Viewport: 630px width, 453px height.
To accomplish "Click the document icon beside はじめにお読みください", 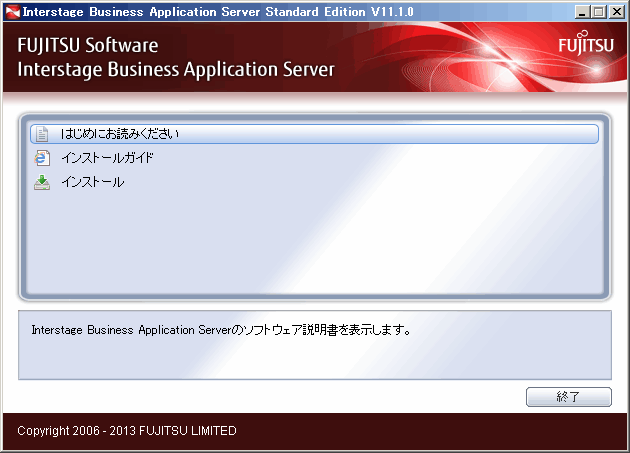I will point(42,134).
